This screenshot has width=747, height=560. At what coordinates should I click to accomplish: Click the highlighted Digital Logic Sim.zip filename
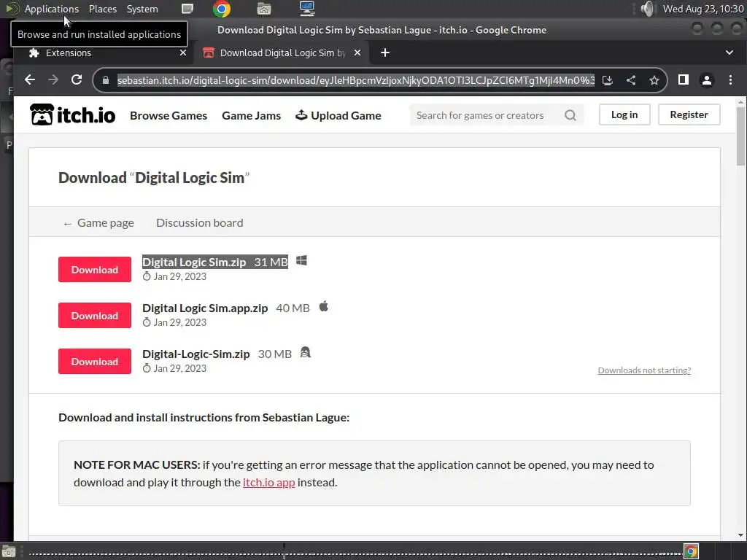(194, 262)
